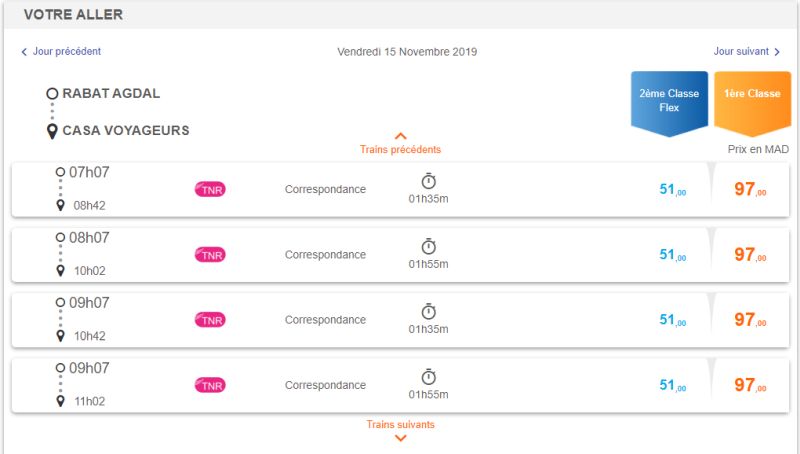
Task: Click stopwatch icon on the 09h07–11h02 row
Action: point(429,377)
